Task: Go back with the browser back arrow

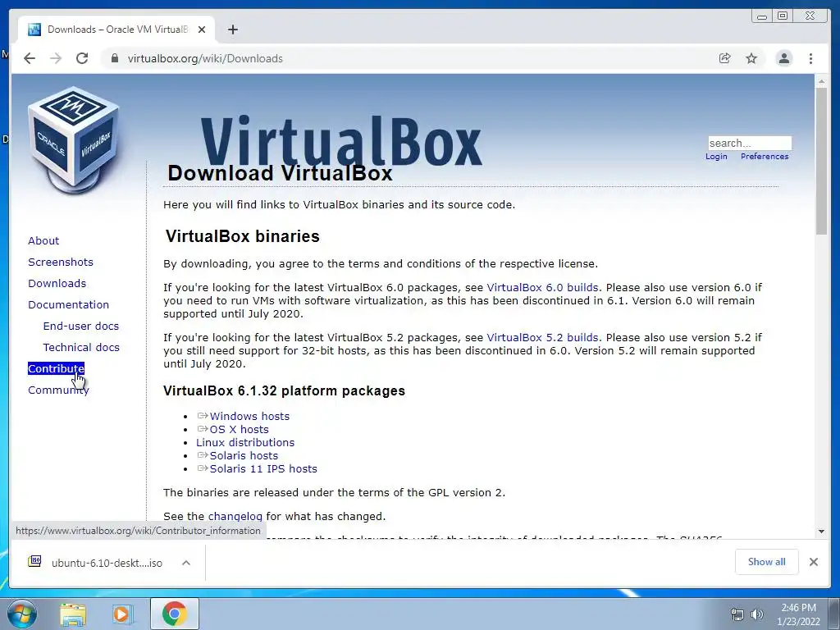Action: (x=30, y=58)
